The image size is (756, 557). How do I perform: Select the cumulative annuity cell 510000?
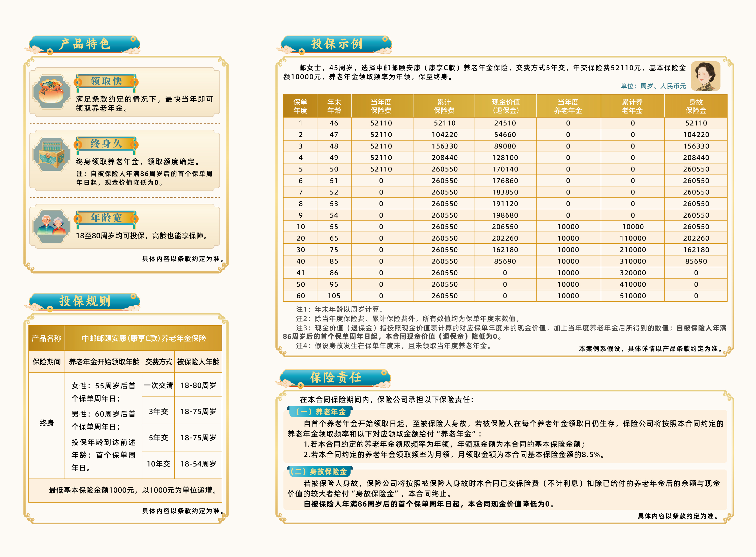(633, 296)
